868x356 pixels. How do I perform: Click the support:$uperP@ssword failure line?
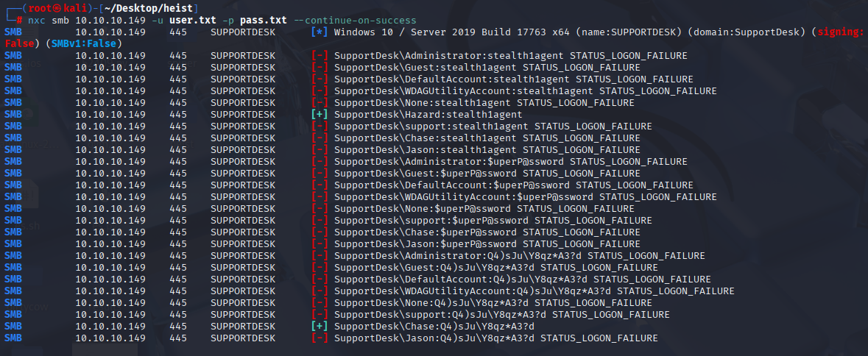click(x=493, y=221)
